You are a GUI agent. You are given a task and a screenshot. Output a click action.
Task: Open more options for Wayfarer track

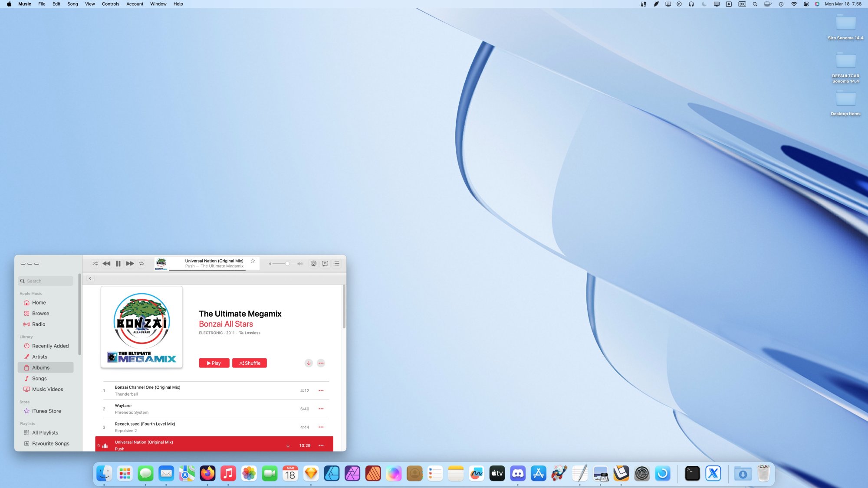tap(321, 409)
